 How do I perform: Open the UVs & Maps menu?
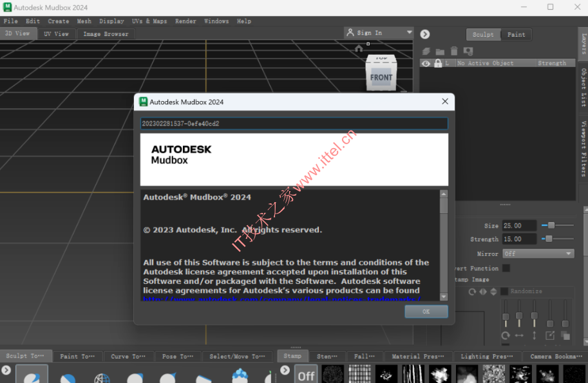click(149, 21)
